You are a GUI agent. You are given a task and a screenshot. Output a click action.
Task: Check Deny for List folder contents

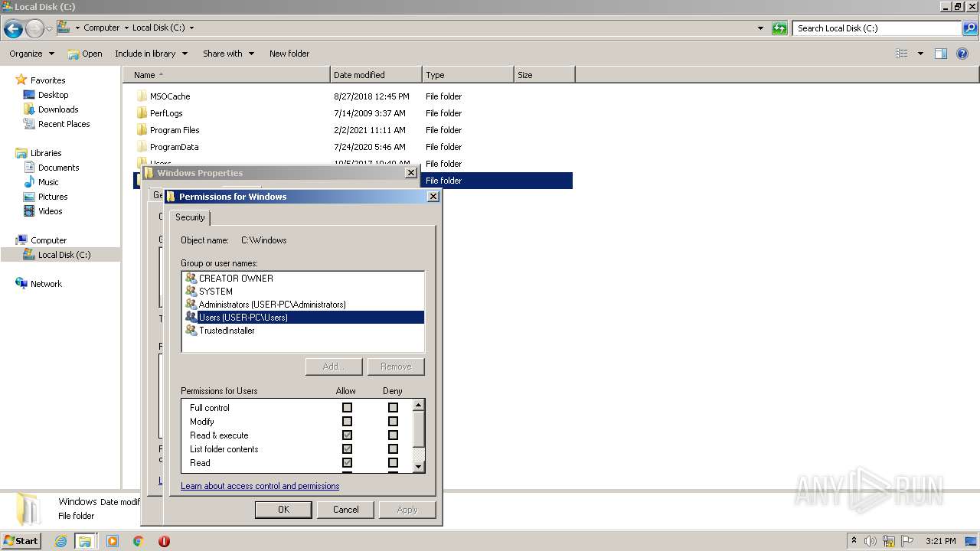pos(393,449)
